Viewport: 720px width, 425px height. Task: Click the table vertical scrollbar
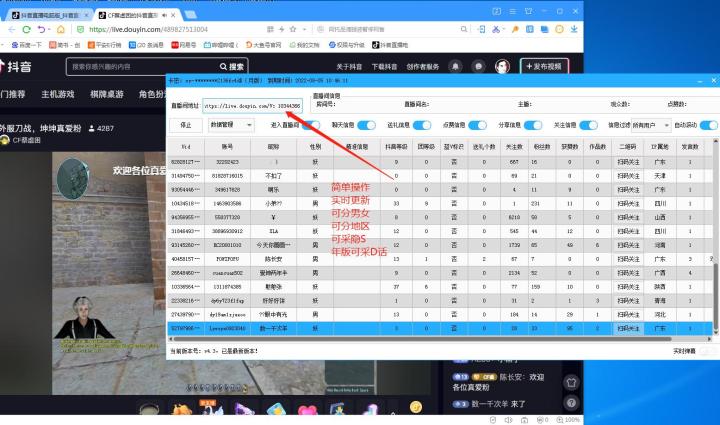715,296
